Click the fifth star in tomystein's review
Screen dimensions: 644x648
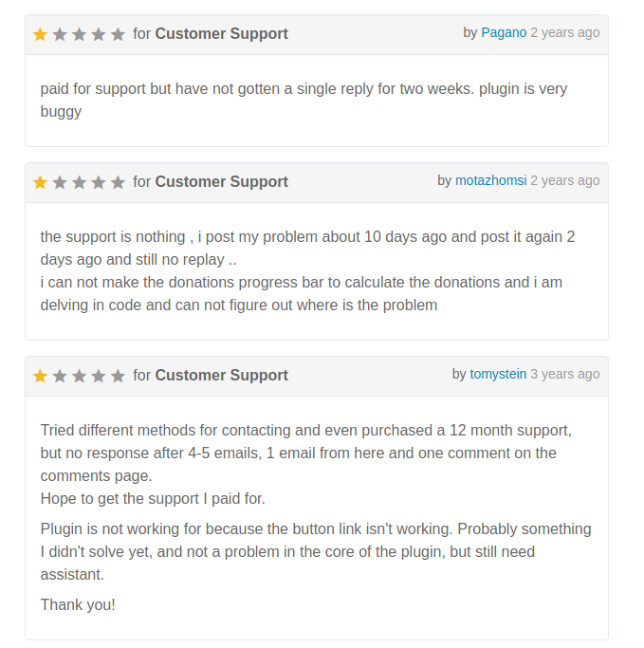(118, 376)
